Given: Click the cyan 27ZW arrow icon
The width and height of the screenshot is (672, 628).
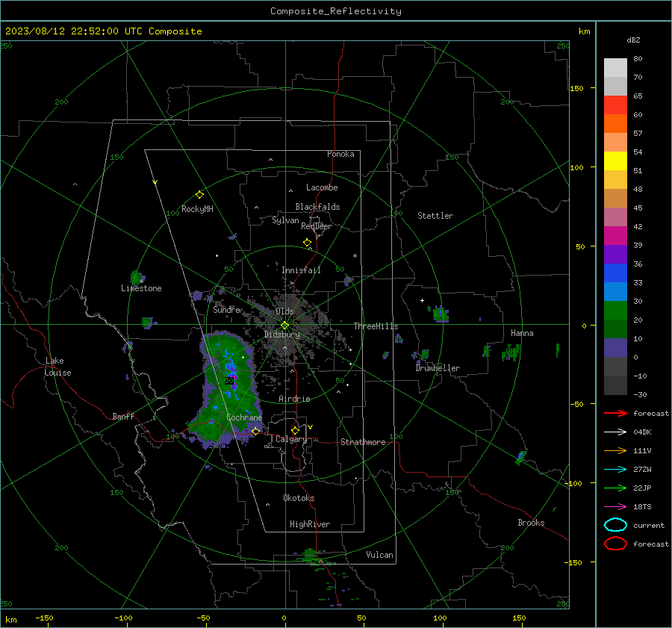Looking at the screenshot, I should (x=615, y=469).
